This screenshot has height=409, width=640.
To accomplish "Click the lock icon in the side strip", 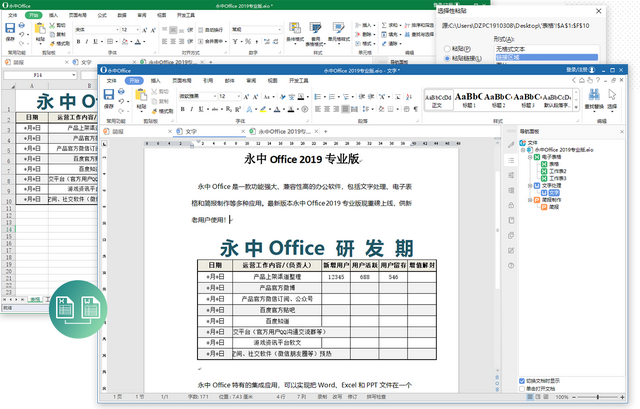I will (511, 205).
